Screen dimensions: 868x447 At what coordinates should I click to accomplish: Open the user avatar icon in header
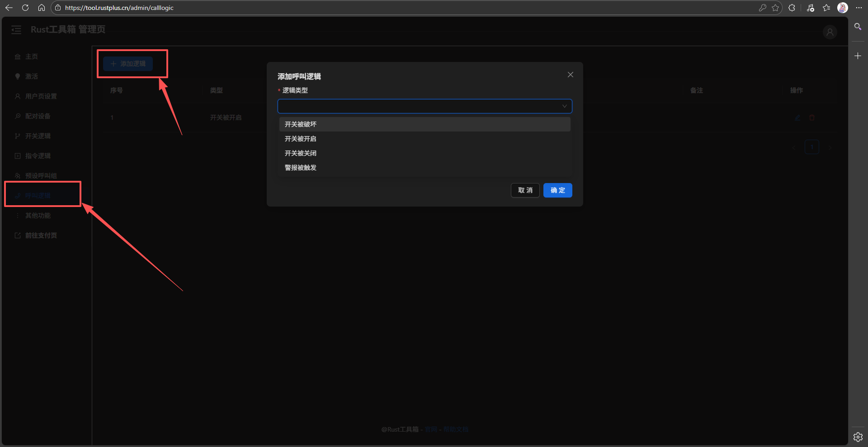click(830, 33)
